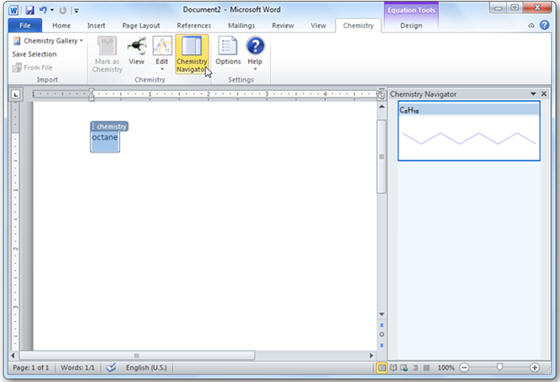
Task: Minimize the ribbon with caret icon
Action: [531, 25]
